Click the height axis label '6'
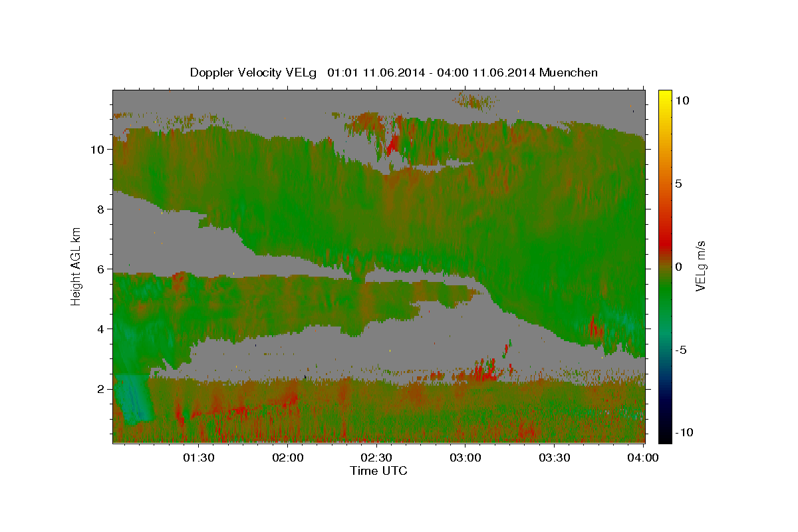The width and height of the screenshot is (798, 532). [x=101, y=269]
